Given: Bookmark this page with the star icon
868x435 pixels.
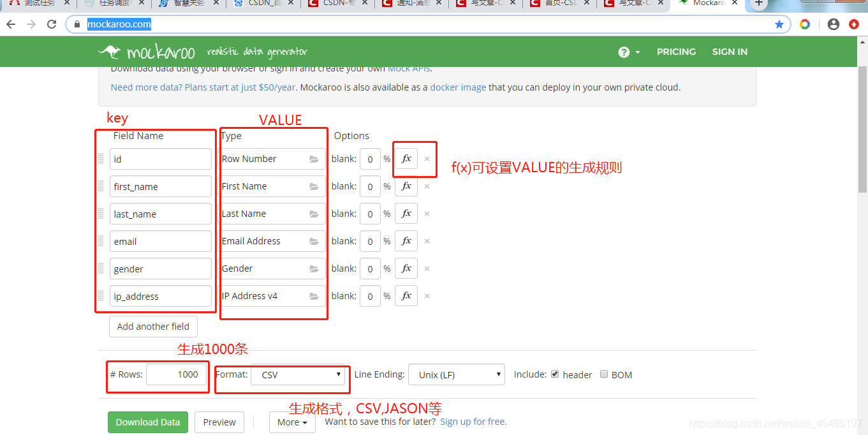Looking at the screenshot, I should click(779, 24).
